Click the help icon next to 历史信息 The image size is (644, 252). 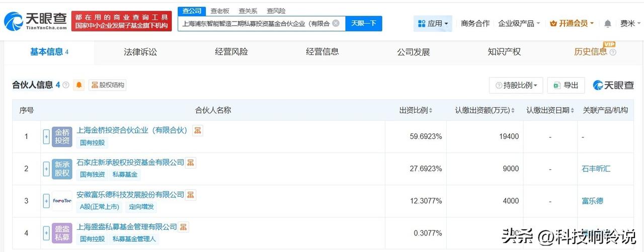tap(613, 52)
